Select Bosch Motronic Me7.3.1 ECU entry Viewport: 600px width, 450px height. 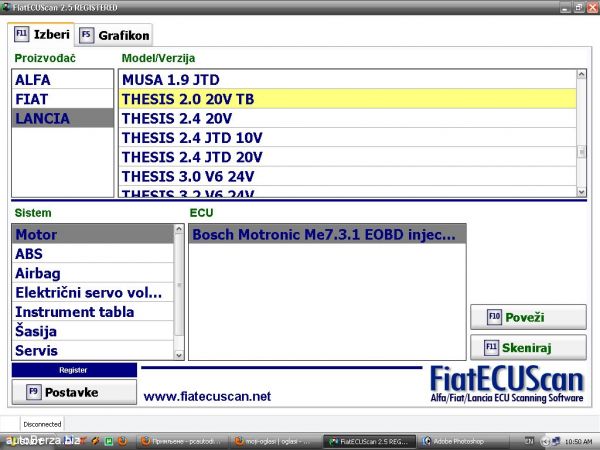tap(327, 234)
